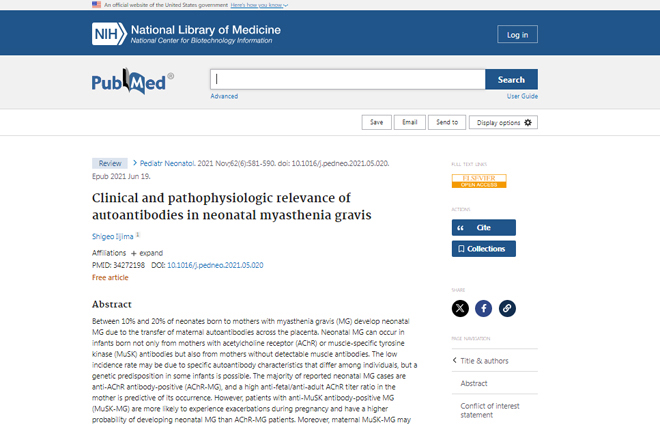Open the DOI link 10.1016/j.pedneo.2021.05.020

click(x=216, y=265)
